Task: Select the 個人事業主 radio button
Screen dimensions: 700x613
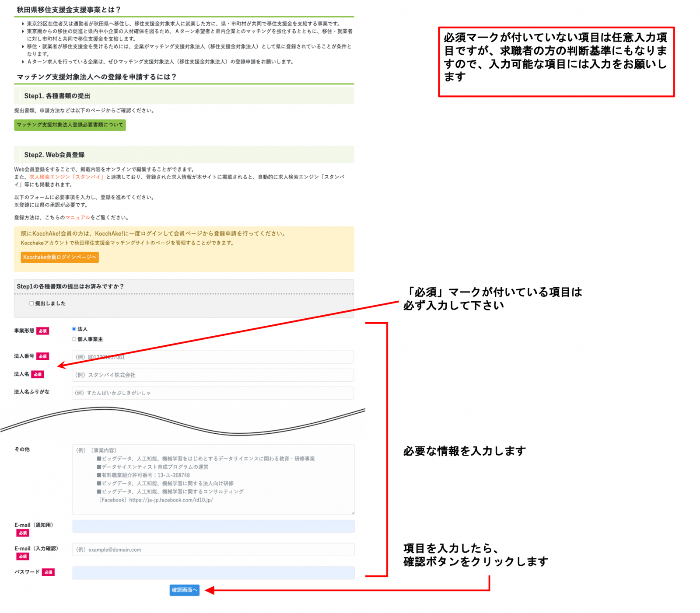Action: pyautogui.click(x=74, y=339)
